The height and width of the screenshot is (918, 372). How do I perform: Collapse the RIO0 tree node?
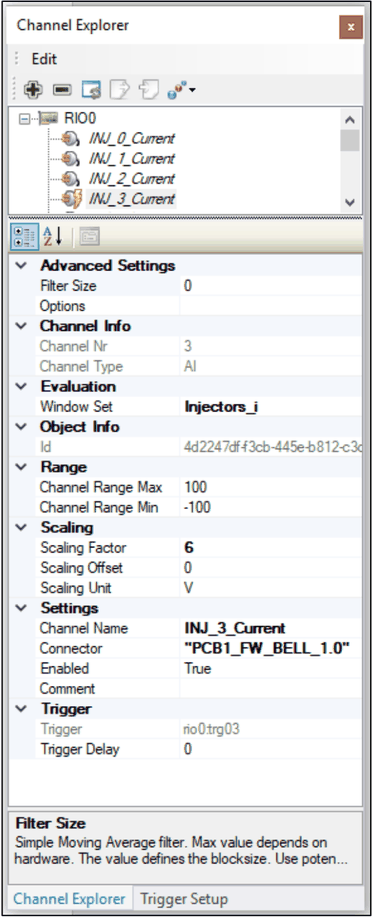(24, 119)
